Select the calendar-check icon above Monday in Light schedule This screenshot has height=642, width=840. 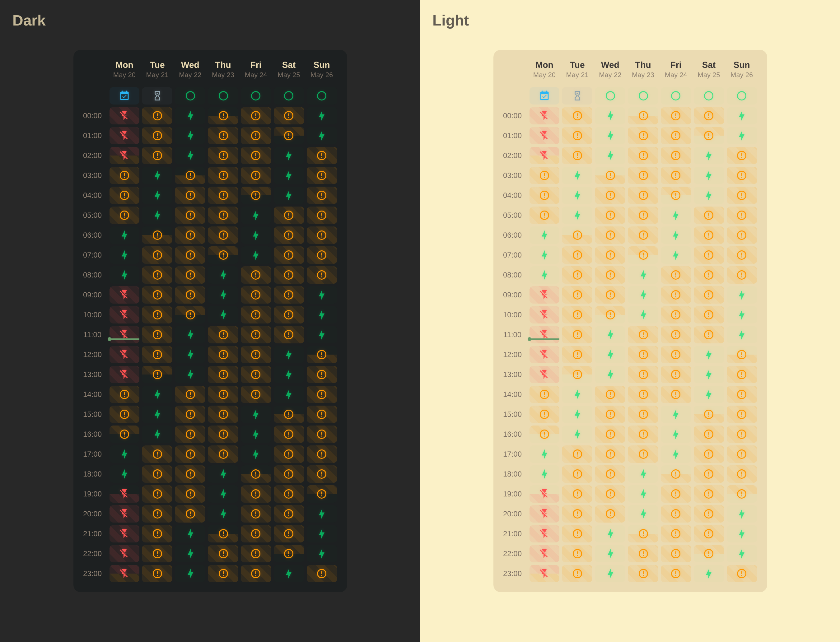pyautogui.click(x=544, y=96)
